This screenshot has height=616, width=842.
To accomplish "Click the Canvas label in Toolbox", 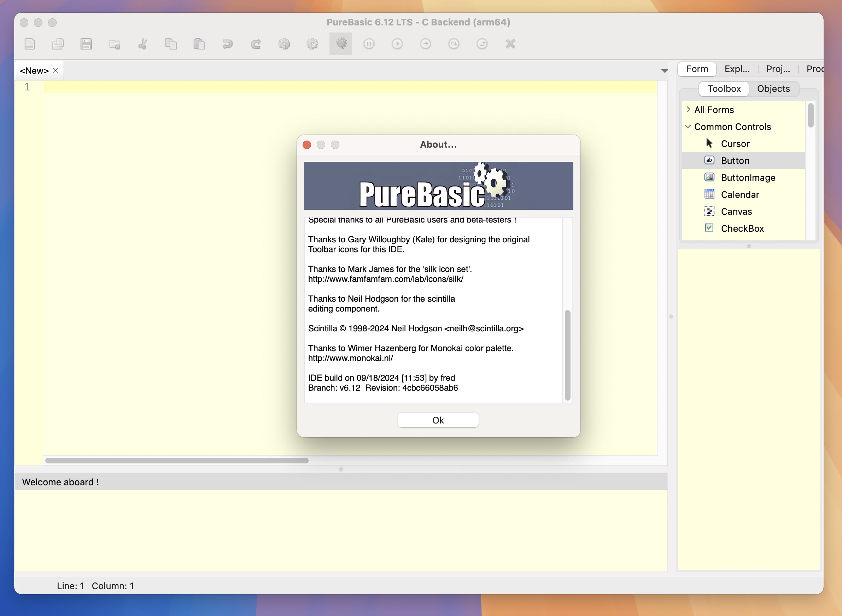I will 736,212.
